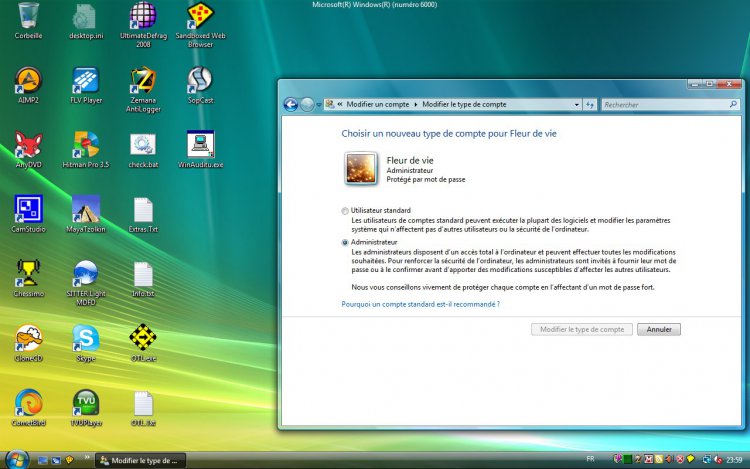Screen dimensions: 750x469
Task: Select the Extras.Txt file icon
Action: pyautogui.click(x=143, y=210)
